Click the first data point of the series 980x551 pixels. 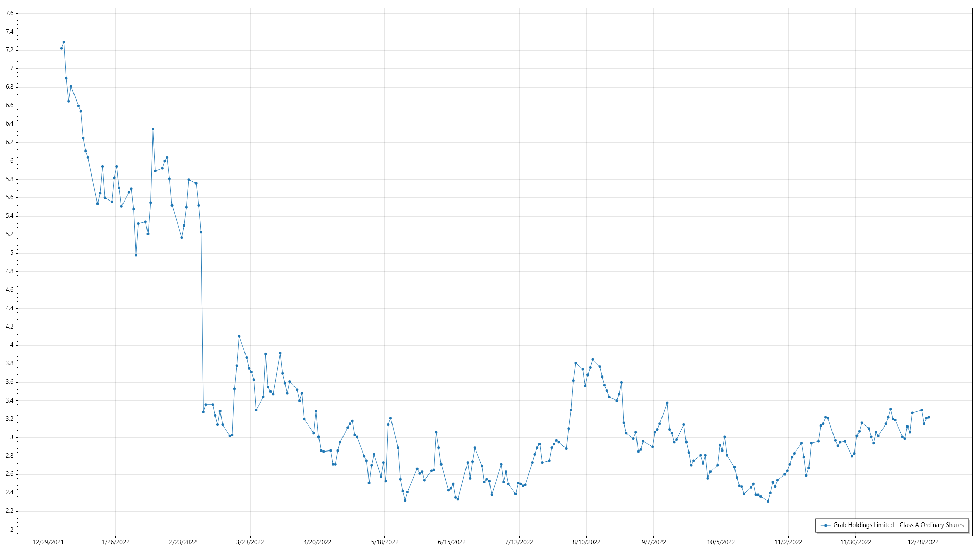coord(61,48)
